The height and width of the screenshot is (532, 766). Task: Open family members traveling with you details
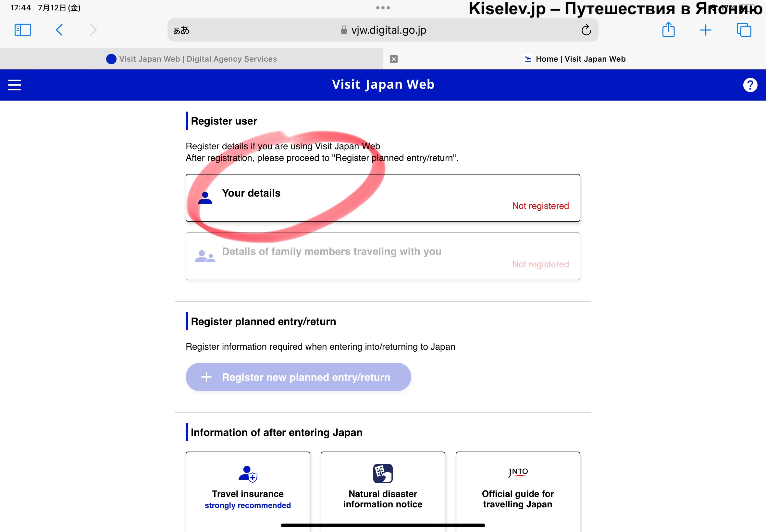(x=382, y=256)
